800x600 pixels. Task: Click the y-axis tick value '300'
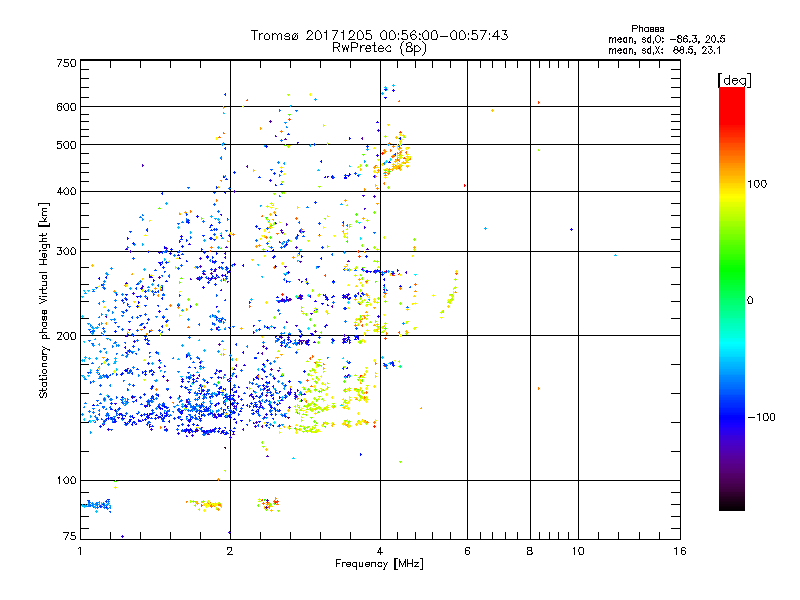click(x=66, y=251)
